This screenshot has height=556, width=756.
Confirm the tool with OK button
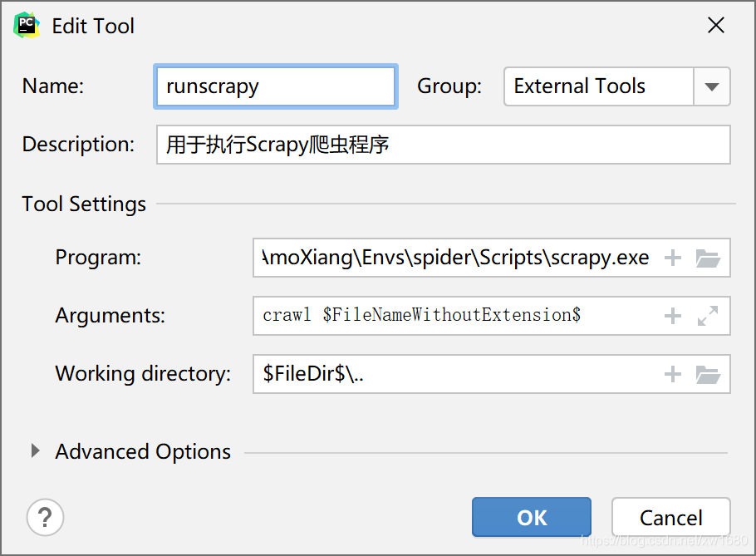tap(532, 518)
